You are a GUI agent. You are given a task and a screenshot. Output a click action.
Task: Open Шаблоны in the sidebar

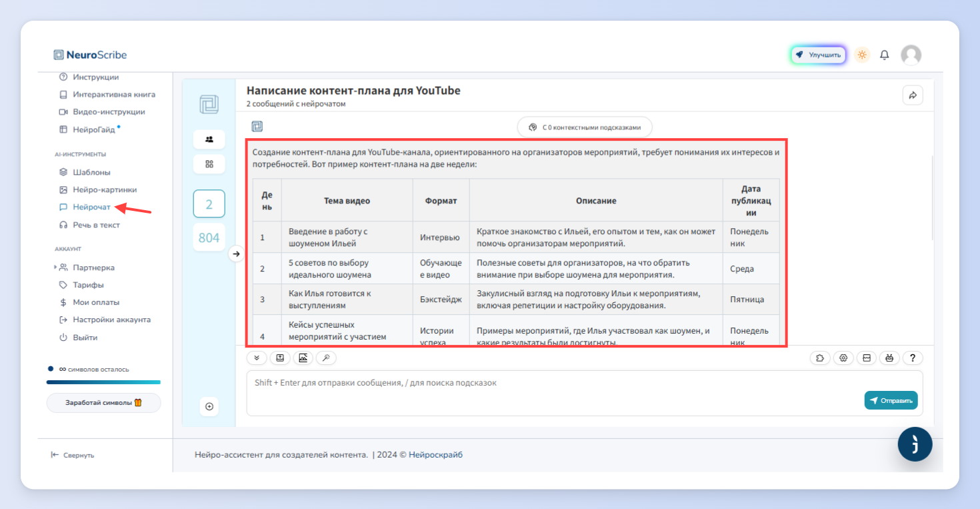(85, 172)
